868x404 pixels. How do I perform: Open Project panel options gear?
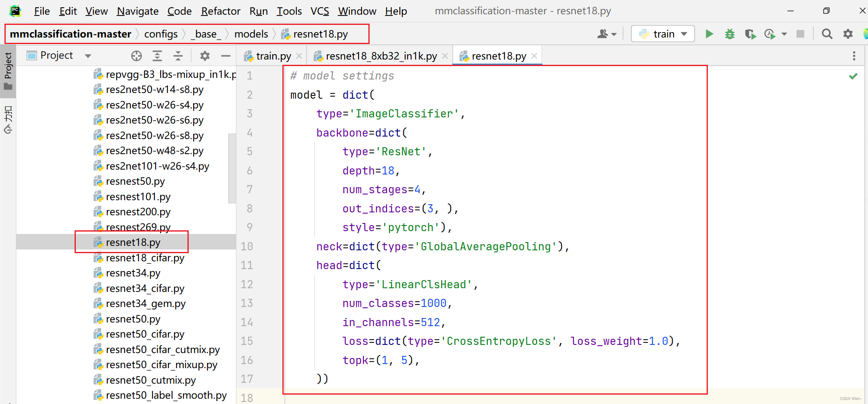coord(205,56)
